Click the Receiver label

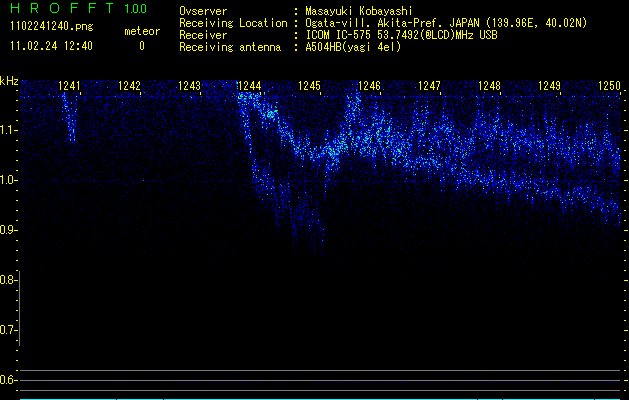tap(203, 35)
